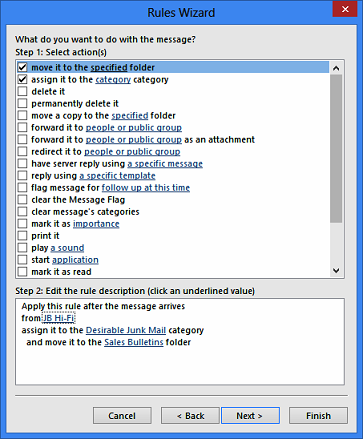Check 'reply using a specific template' checkbox
The image size is (363, 439).
coord(22,176)
